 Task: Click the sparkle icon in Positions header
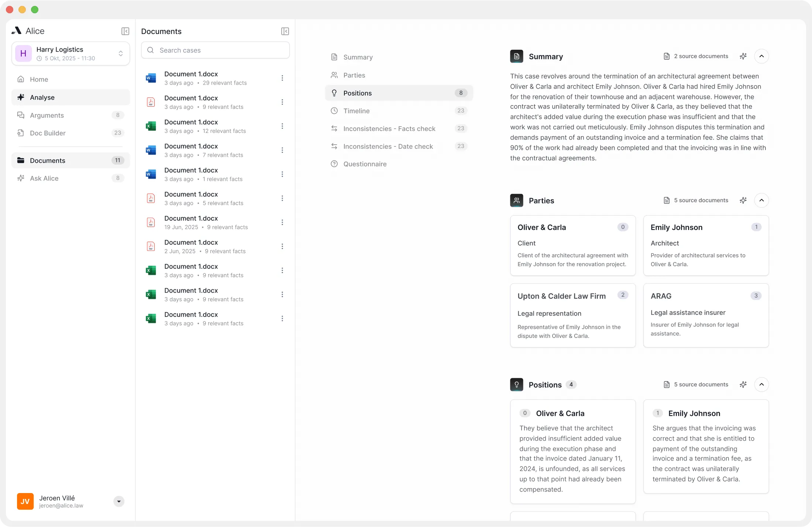pyautogui.click(x=743, y=385)
